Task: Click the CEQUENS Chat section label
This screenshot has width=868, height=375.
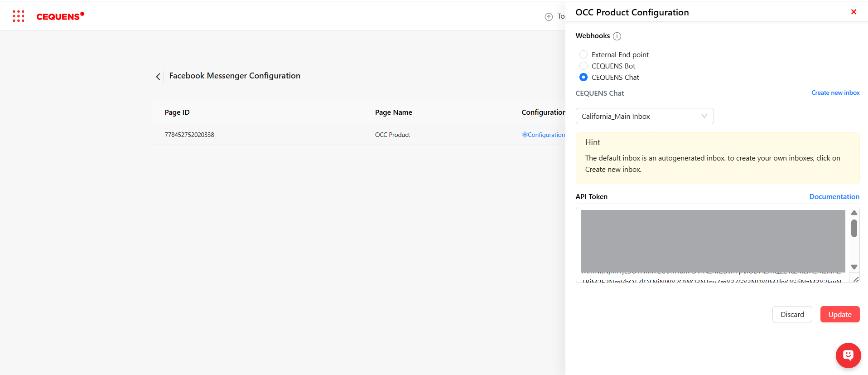Action: [x=600, y=93]
